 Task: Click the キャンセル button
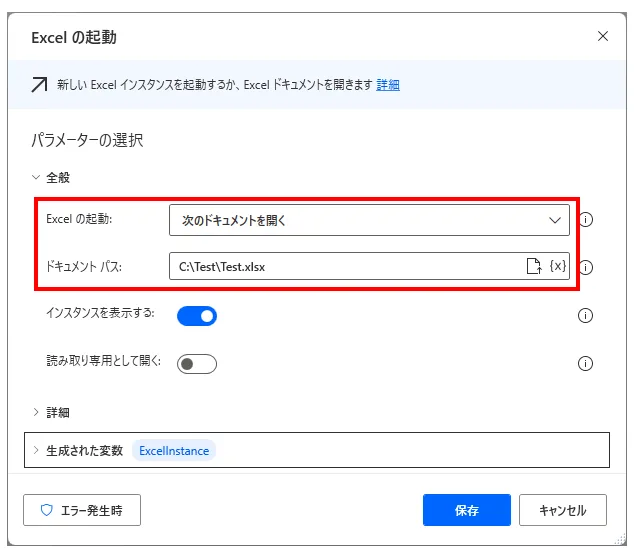point(562,510)
